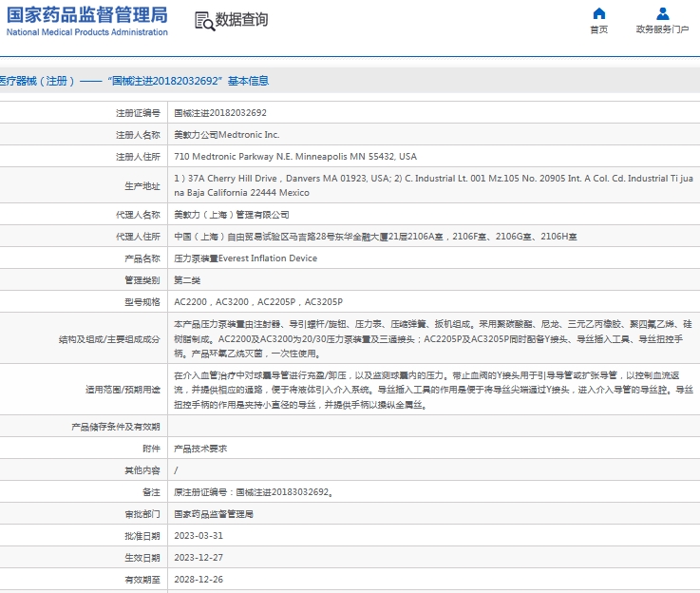Click the effective date 2023-12-27
Image resolution: width=700 pixels, height=593 pixels.
pyautogui.click(x=199, y=558)
